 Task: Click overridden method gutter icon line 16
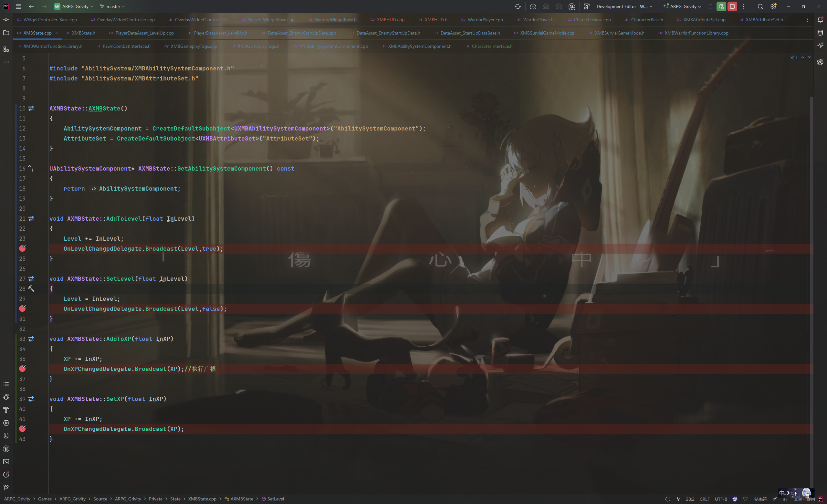(31, 168)
